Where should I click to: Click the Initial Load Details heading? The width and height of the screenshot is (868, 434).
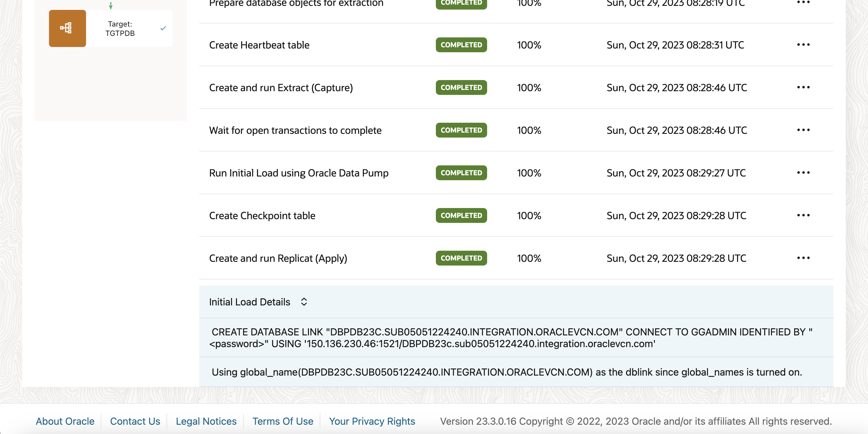pos(249,302)
